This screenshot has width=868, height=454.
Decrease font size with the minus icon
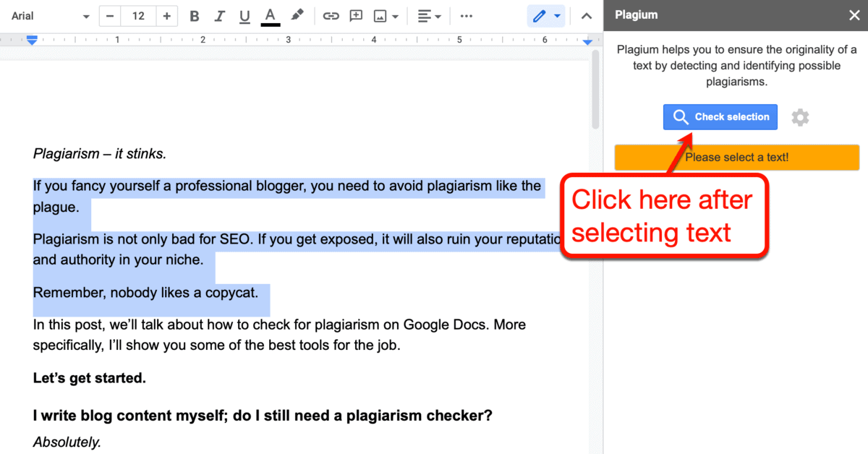click(x=110, y=15)
